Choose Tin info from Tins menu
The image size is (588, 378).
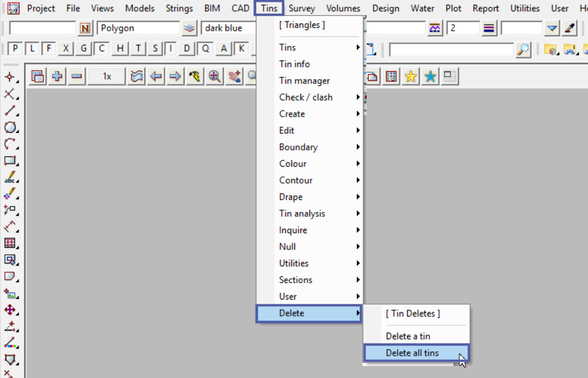tap(309, 64)
